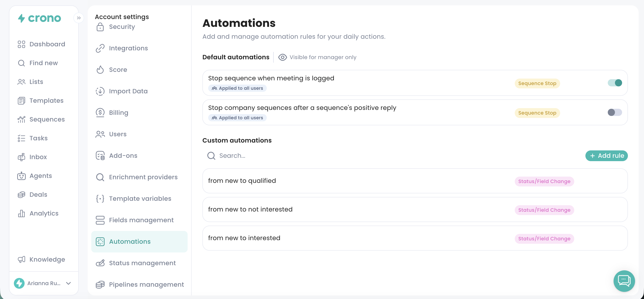Click the Sequences chart icon
This screenshot has height=299, width=644.
coord(21,119)
